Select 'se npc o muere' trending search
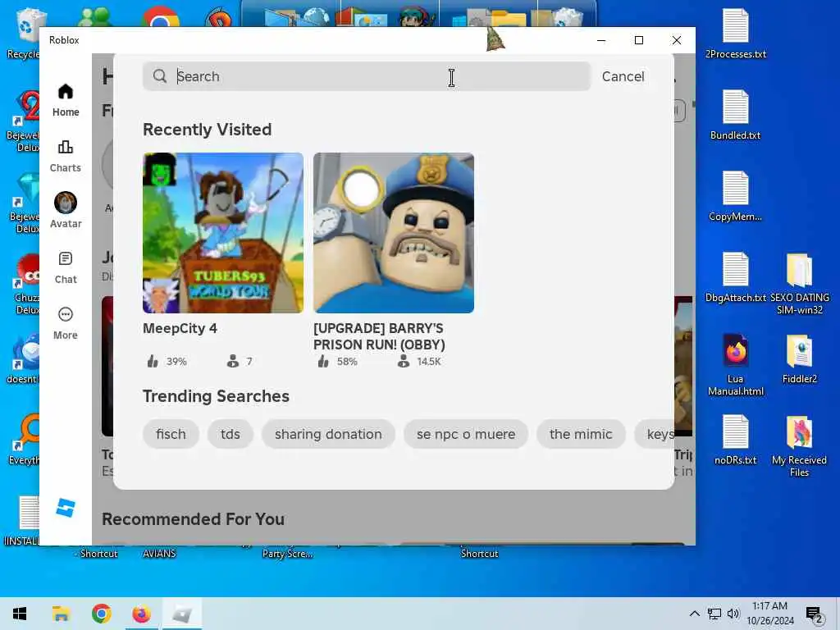Image resolution: width=840 pixels, height=630 pixels. 466,434
